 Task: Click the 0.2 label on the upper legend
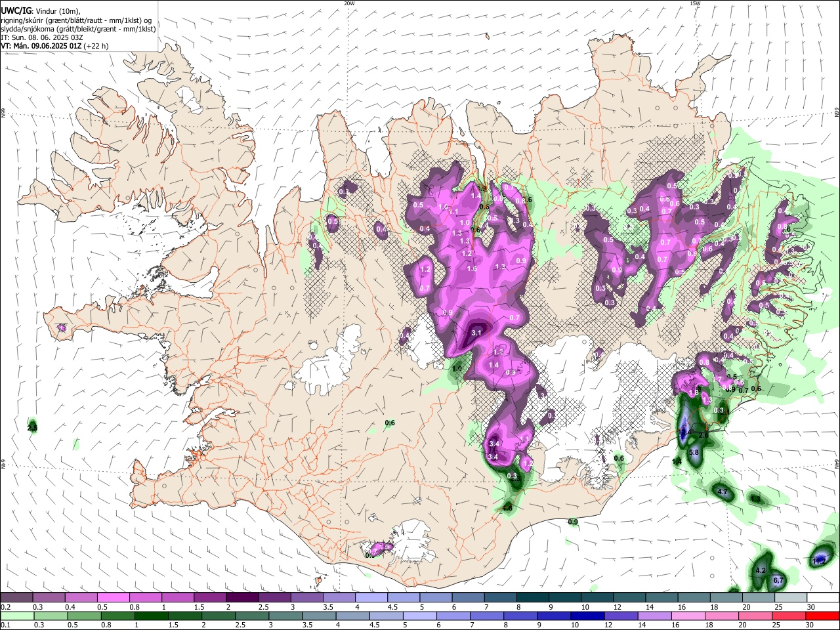6,607
